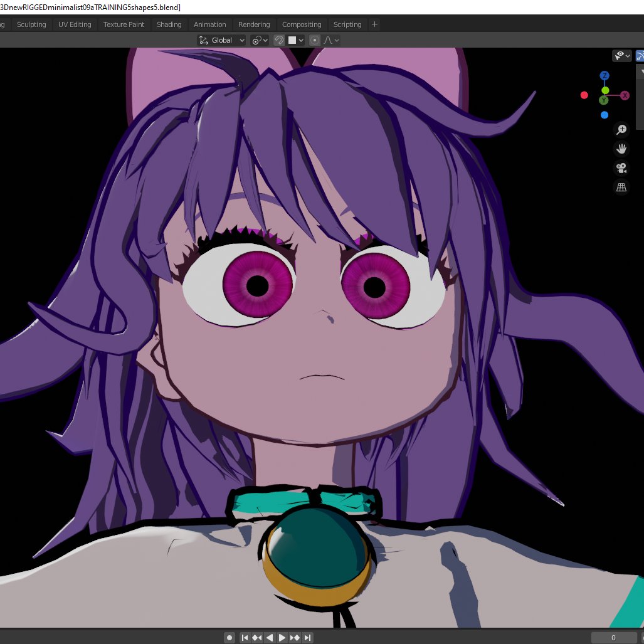Open the snapping options dropdown

click(x=296, y=40)
